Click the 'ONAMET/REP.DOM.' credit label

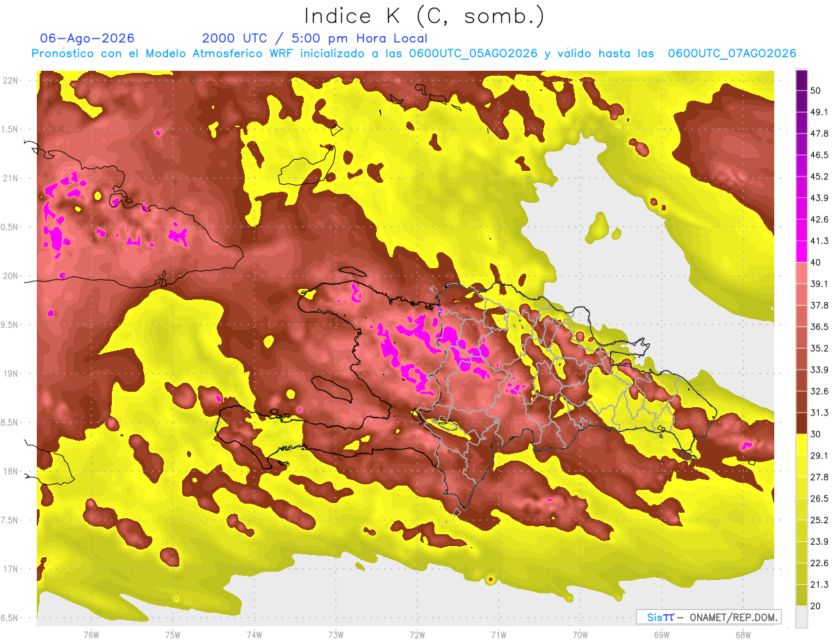[733, 617]
